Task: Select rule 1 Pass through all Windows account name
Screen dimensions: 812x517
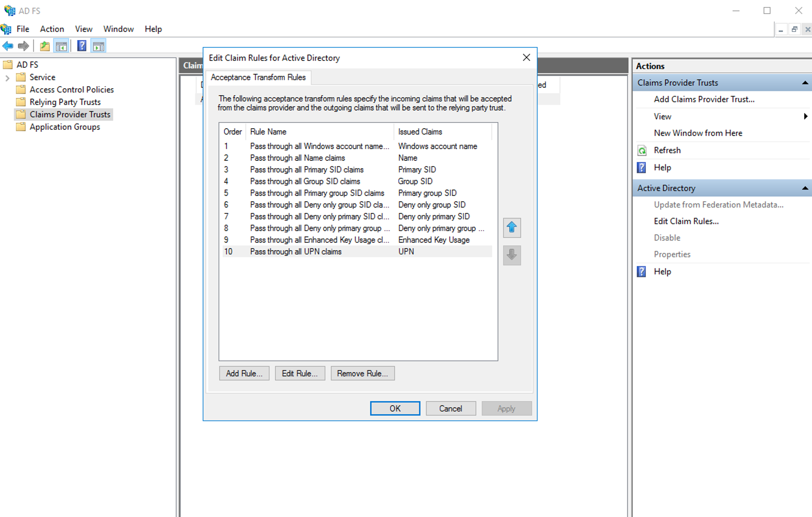Action: [357, 146]
